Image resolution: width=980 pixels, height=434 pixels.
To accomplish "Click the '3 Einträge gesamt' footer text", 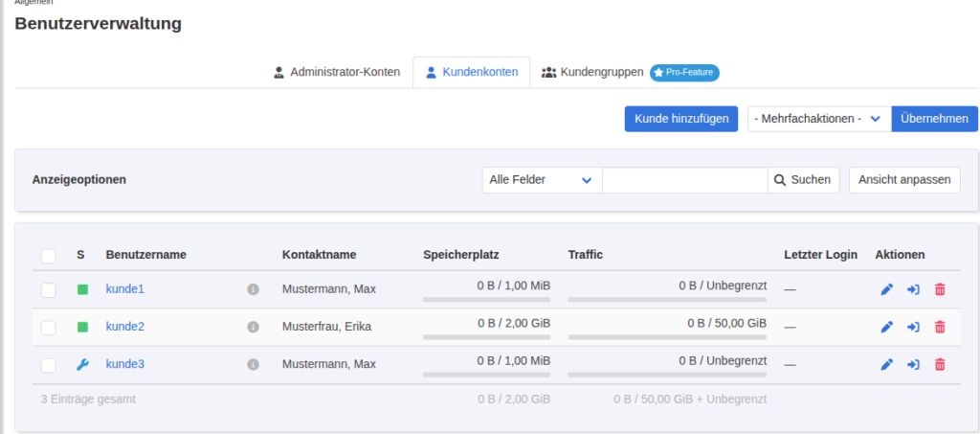I will (88, 399).
